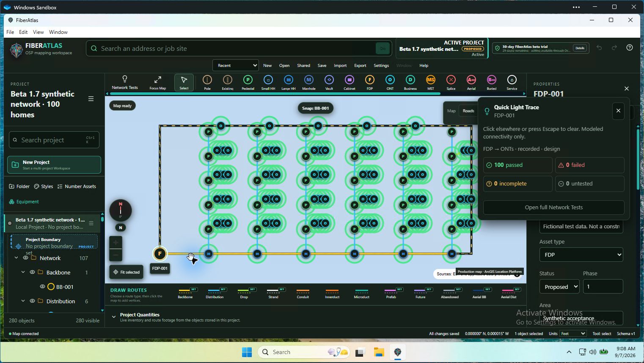Pick the Existing pole tool
644x363 pixels.
[x=228, y=82]
